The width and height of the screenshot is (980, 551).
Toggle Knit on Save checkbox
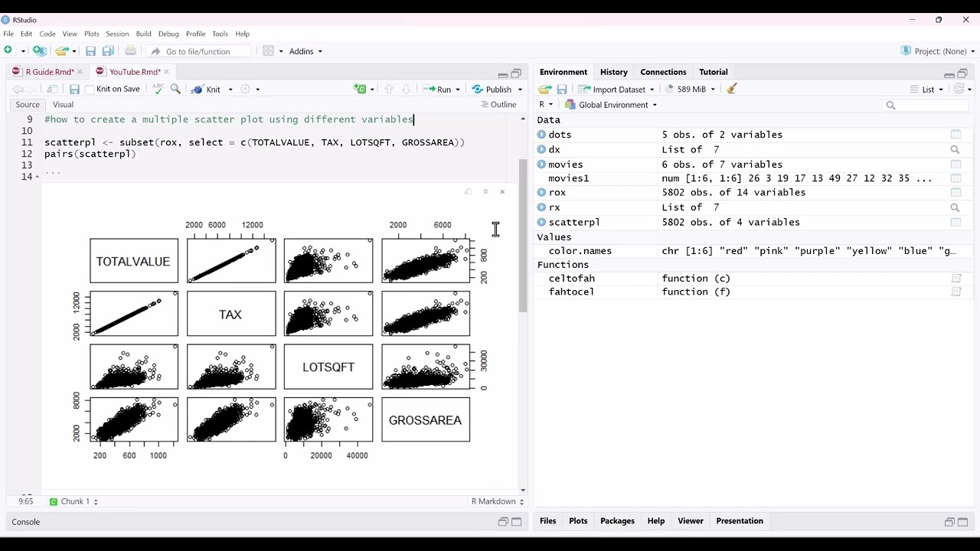90,90
